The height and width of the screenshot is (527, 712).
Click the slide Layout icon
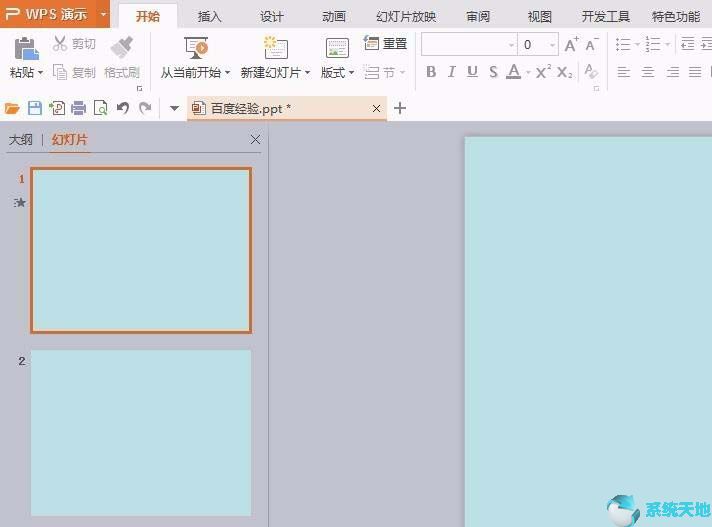pyautogui.click(x=337, y=48)
